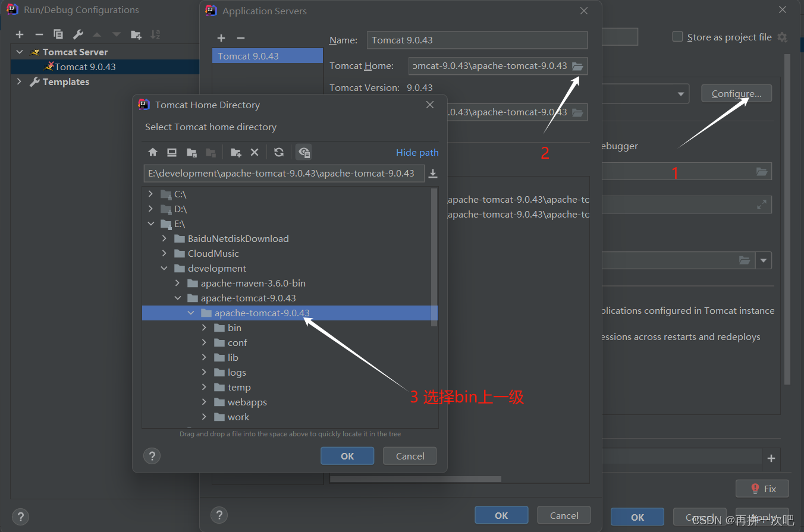Expand BaiduNetdiskDownload folder
Viewport: 804px width, 532px height.
click(164, 239)
